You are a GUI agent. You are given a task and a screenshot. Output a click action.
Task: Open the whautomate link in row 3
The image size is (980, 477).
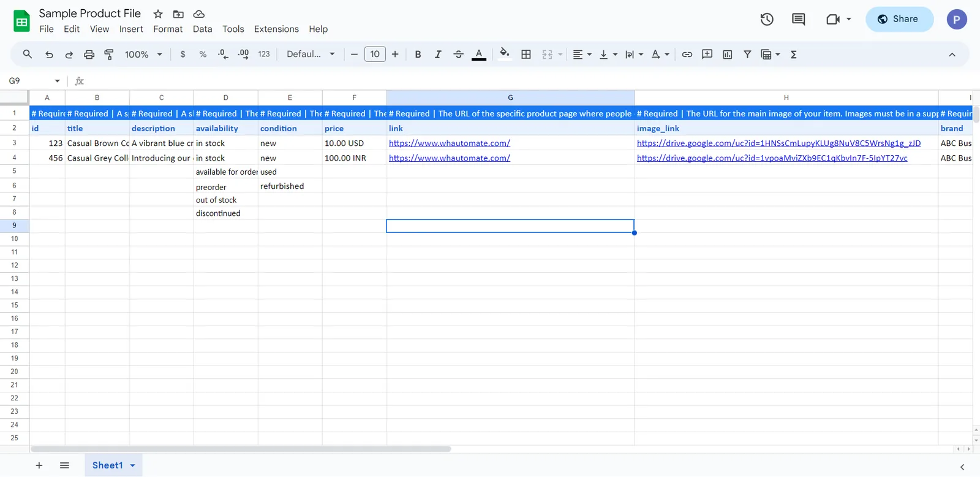[x=449, y=143]
